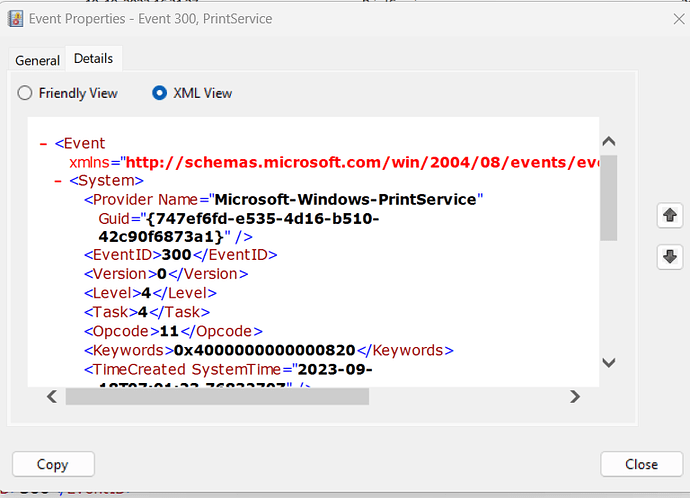This screenshot has height=498, width=690.
Task: Click the Event Properties title bar icon
Action: [x=15, y=19]
